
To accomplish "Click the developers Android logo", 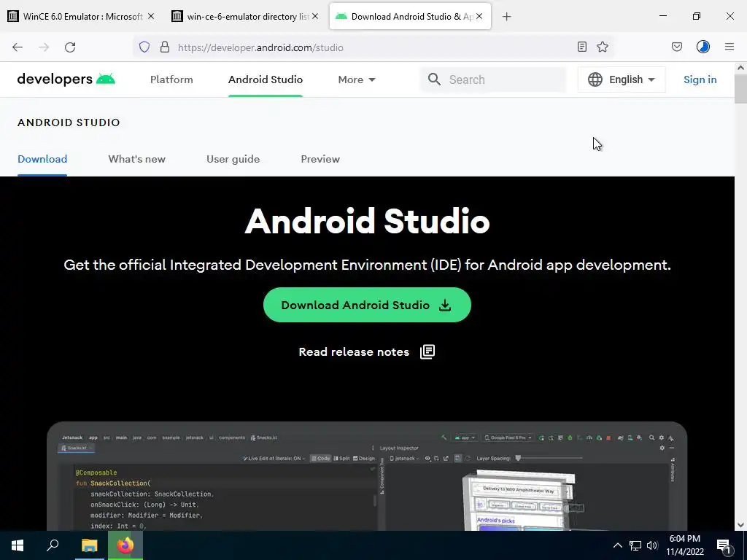I will tap(66, 79).
